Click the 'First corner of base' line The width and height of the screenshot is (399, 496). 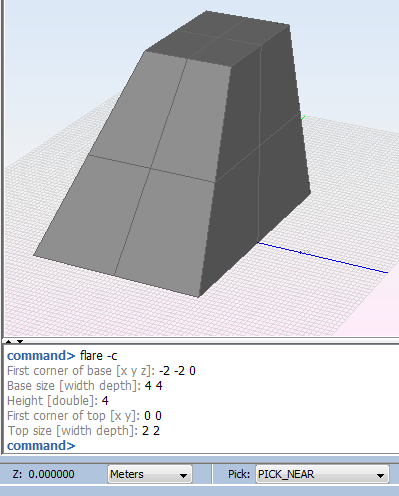pyautogui.click(x=101, y=371)
